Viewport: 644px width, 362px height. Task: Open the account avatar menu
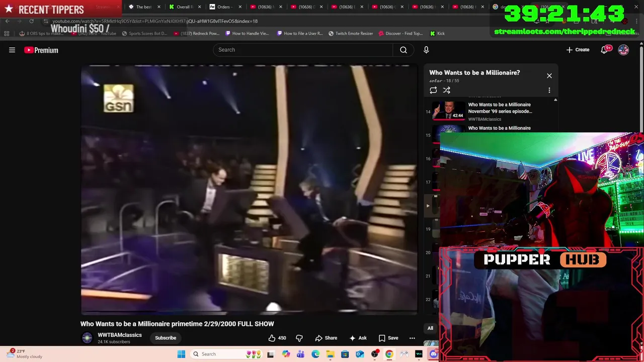[623, 50]
